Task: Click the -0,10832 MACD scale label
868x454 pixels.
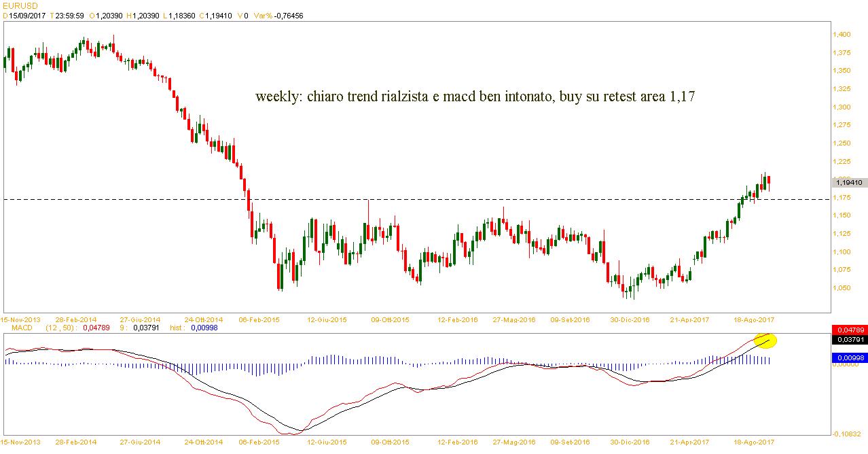Action: point(848,434)
